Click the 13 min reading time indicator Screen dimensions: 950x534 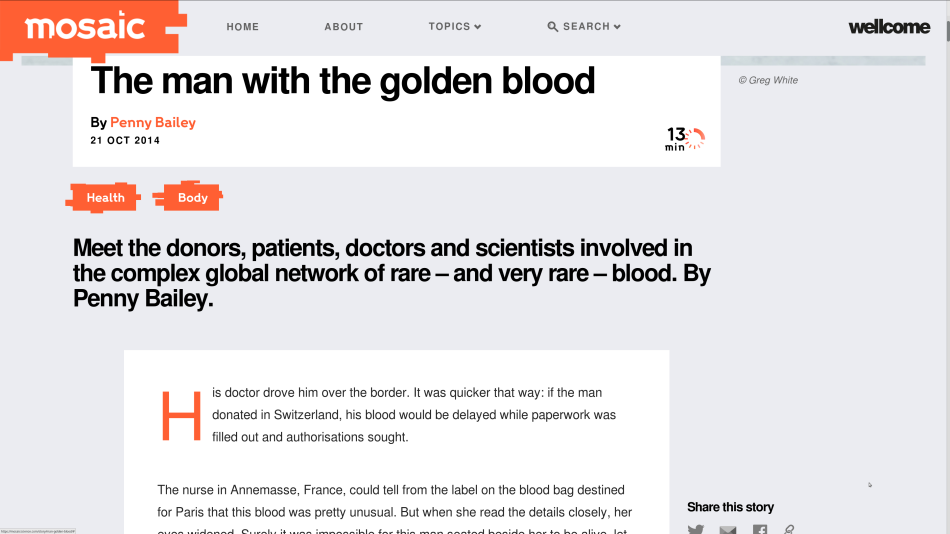point(685,139)
